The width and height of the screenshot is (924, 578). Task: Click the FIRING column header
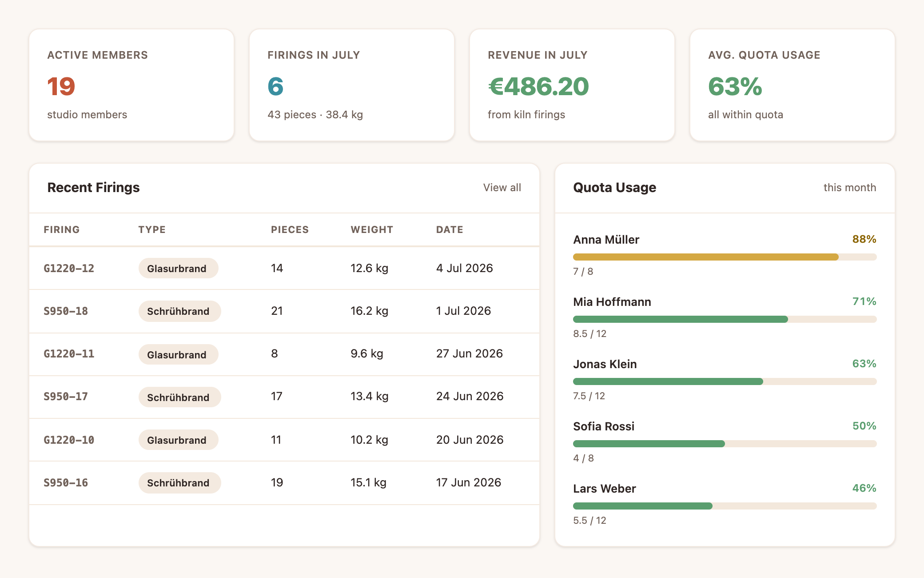[x=62, y=229]
